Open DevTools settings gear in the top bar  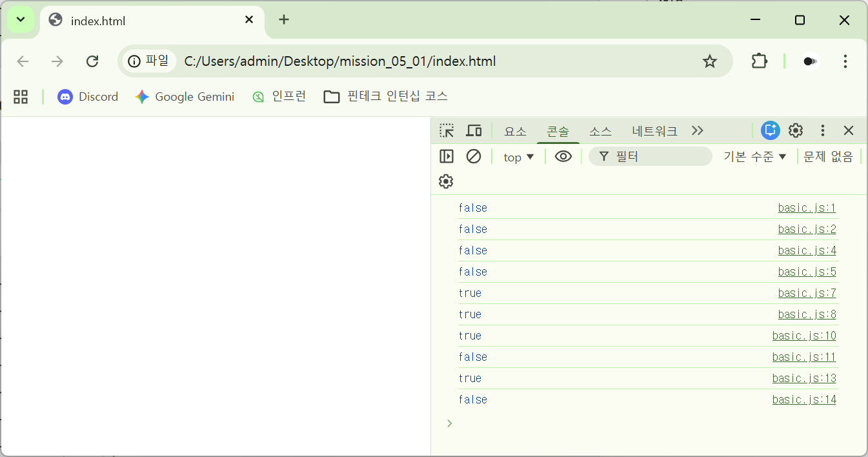pyautogui.click(x=796, y=130)
